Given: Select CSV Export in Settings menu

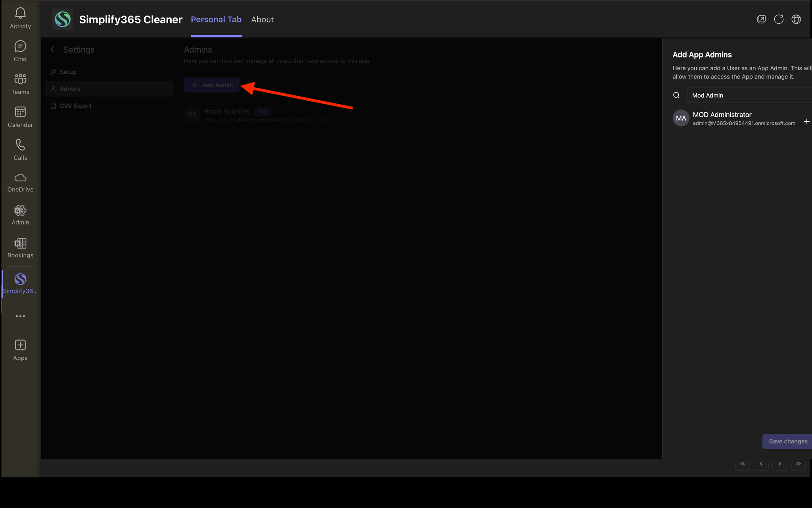Looking at the screenshot, I should coord(109,106).
